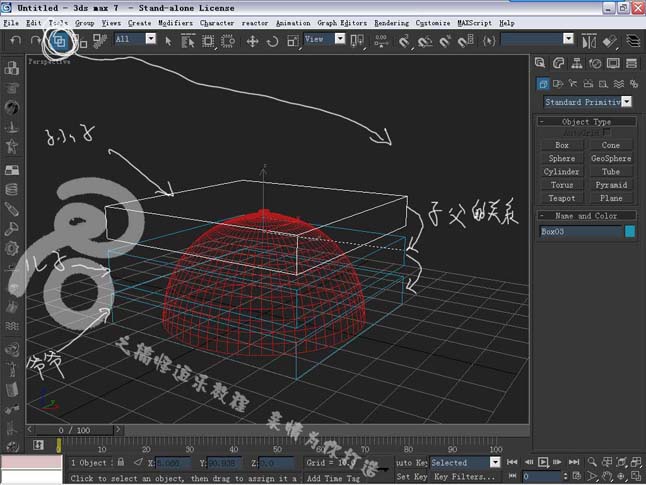The height and width of the screenshot is (485, 646).
Task: Select the Lights create category icon
Action: [573, 84]
